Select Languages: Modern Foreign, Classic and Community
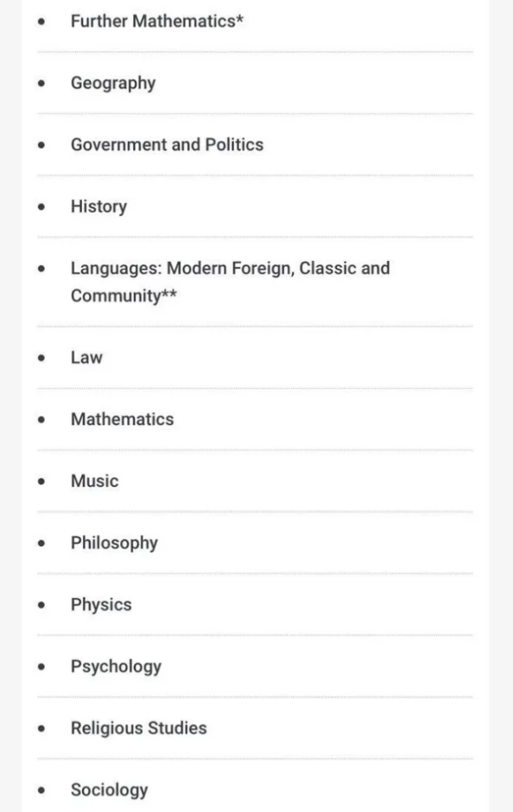Screen dimensions: 513x812 [231, 282]
